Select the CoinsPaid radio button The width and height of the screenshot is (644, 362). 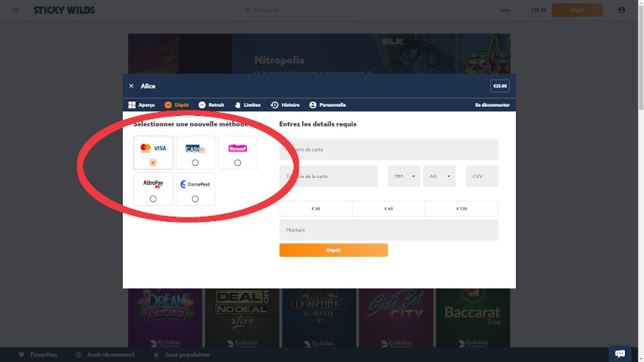tap(195, 199)
